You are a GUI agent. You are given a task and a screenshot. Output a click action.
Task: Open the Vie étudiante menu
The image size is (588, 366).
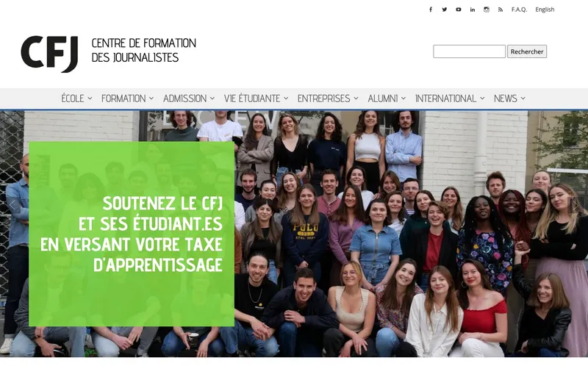click(x=256, y=98)
